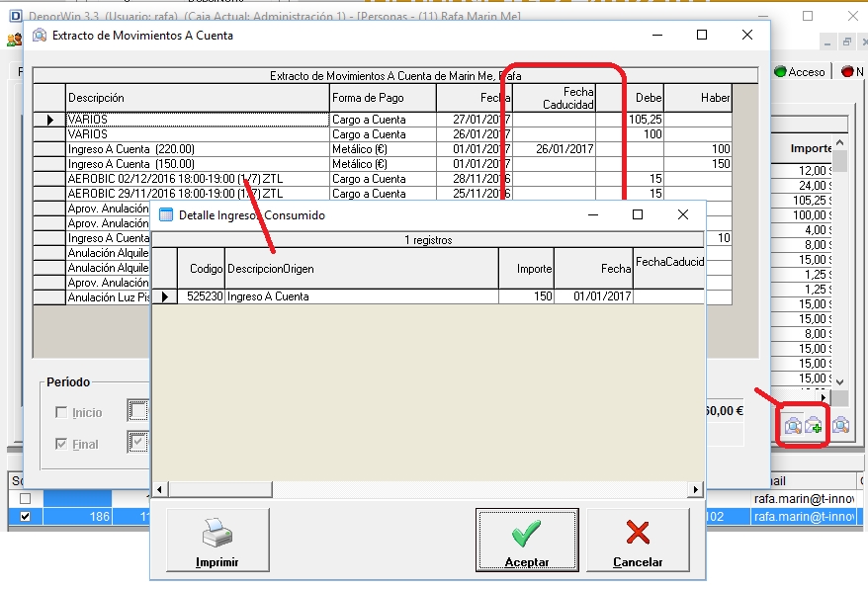Confirm with the Aceptar button

tap(527, 540)
